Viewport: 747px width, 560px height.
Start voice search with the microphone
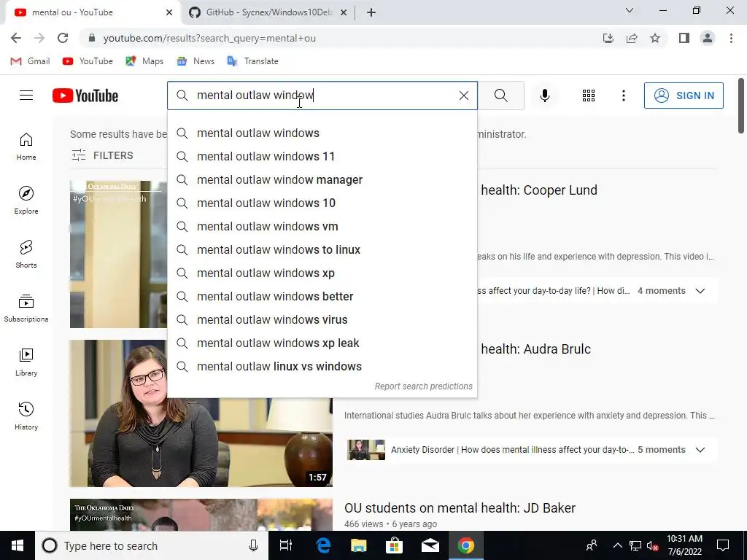[x=544, y=96]
